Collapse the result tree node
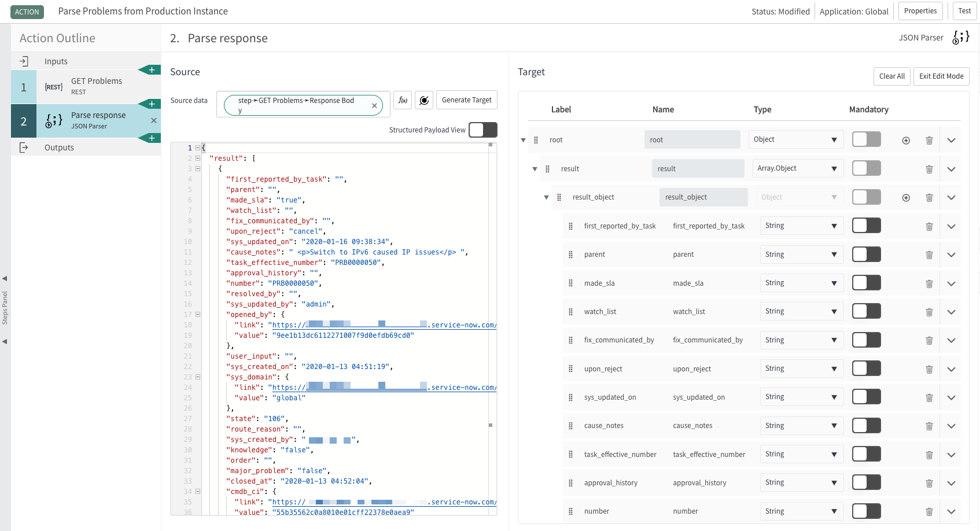The width and height of the screenshot is (980, 531). (x=535, y=169)
